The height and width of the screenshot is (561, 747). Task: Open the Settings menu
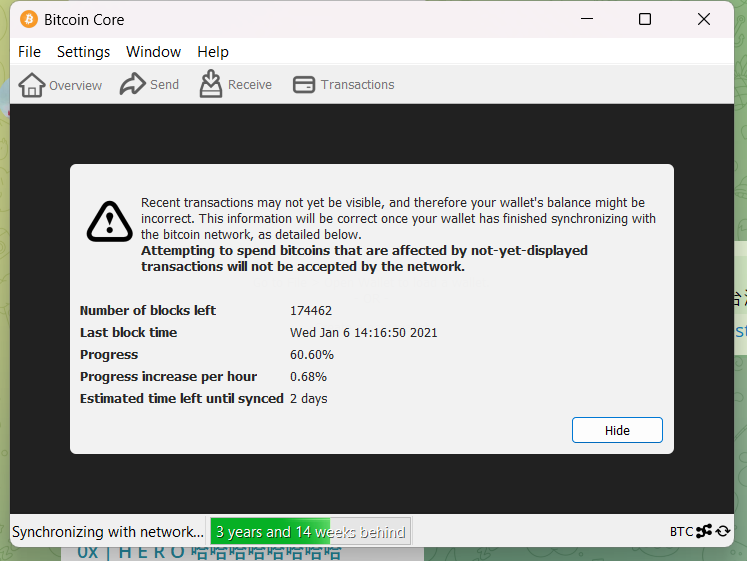83,51
